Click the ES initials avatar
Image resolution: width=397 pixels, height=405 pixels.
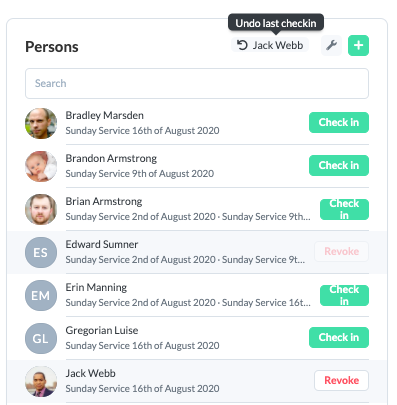41,252
